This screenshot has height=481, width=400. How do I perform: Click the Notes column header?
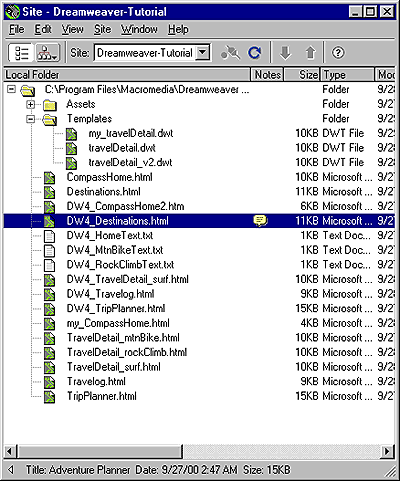[268, 75]
